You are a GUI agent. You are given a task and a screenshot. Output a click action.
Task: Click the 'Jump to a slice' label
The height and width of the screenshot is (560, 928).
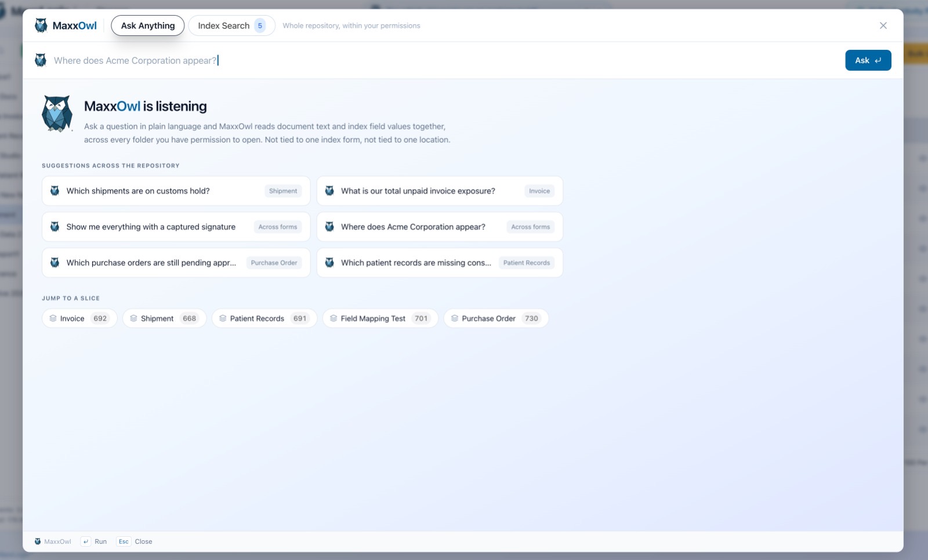click(x=71, y=298)
